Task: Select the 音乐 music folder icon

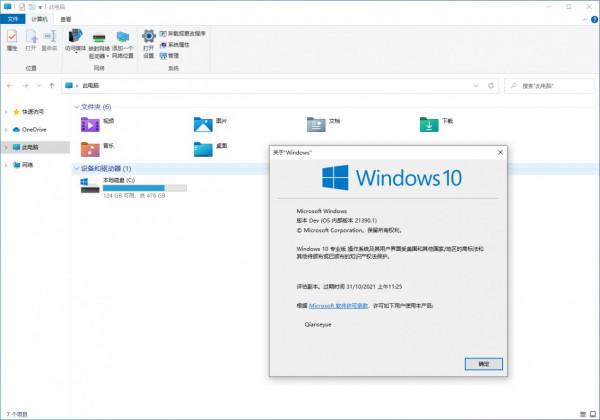Action: 90,150
